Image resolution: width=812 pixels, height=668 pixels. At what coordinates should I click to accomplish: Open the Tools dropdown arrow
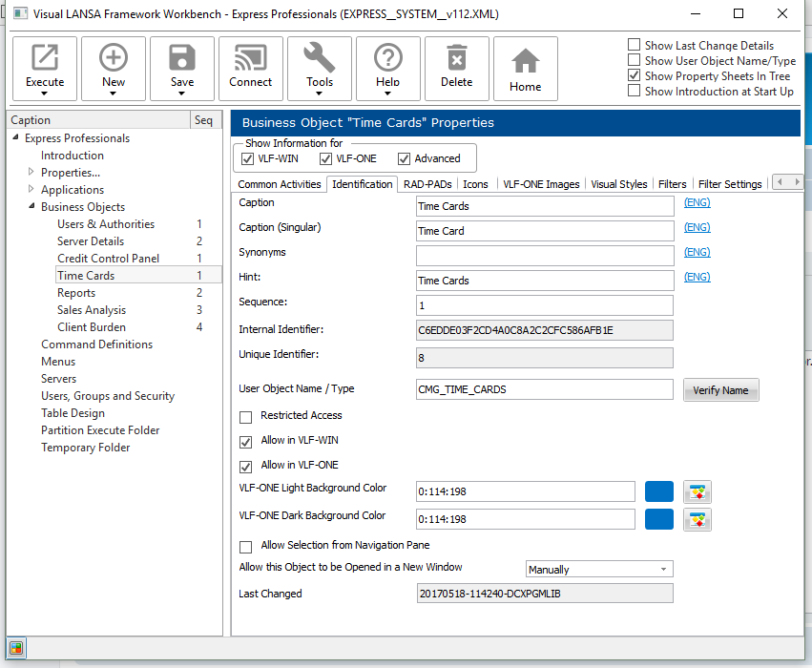pos(319,94)
